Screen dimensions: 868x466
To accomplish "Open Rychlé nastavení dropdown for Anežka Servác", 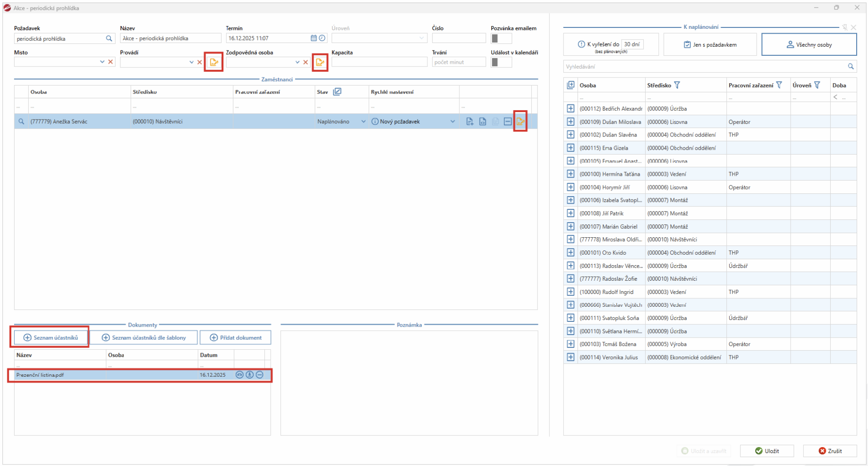I will [x=452, y=121].
